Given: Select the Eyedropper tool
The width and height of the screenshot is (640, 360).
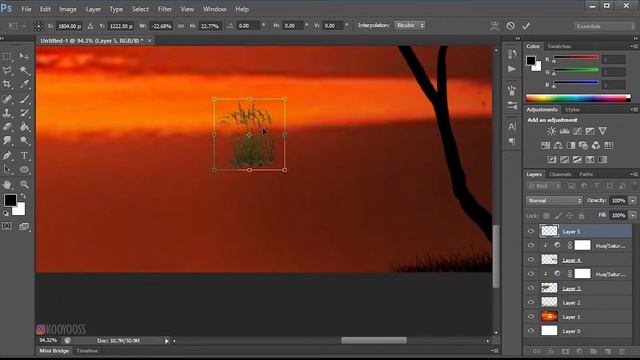Looking at the screenshot, I should [x=24, y=84].
